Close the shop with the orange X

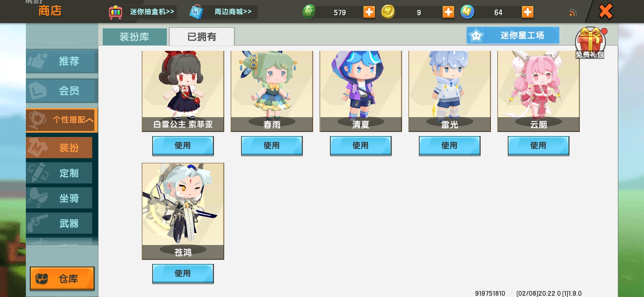(606, 12)
